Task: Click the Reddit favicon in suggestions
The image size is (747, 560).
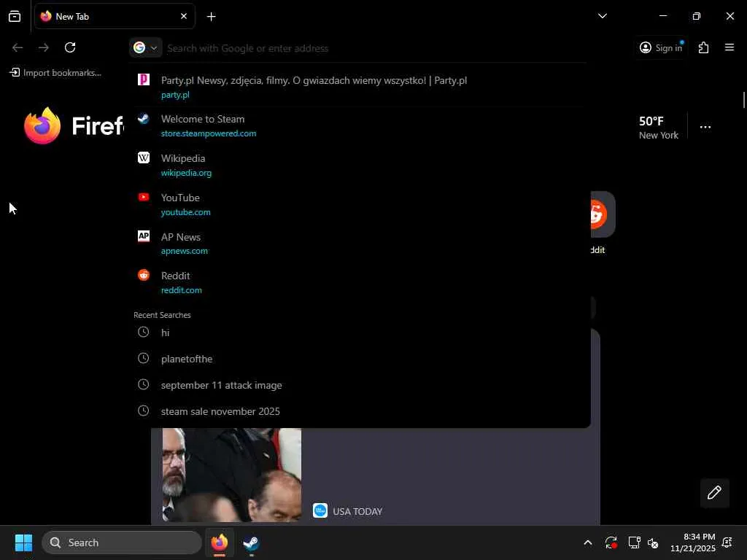Action: [144, 275]
